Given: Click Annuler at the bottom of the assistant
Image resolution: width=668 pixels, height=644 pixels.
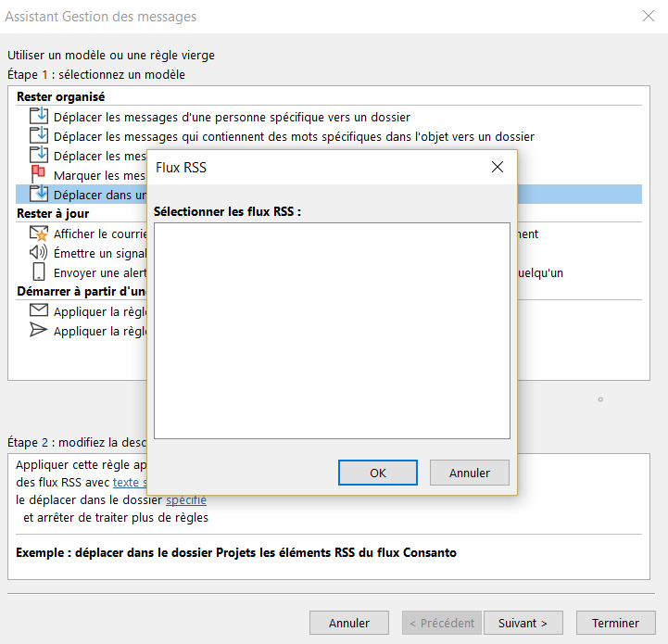Looking at the screenshot, I should [x=349, y=623].
